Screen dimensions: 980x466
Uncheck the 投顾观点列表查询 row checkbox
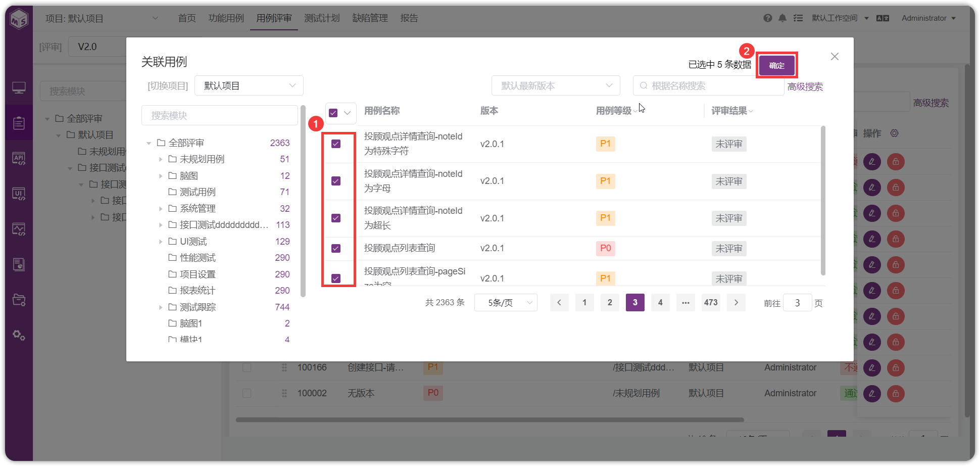coord(336,249)
